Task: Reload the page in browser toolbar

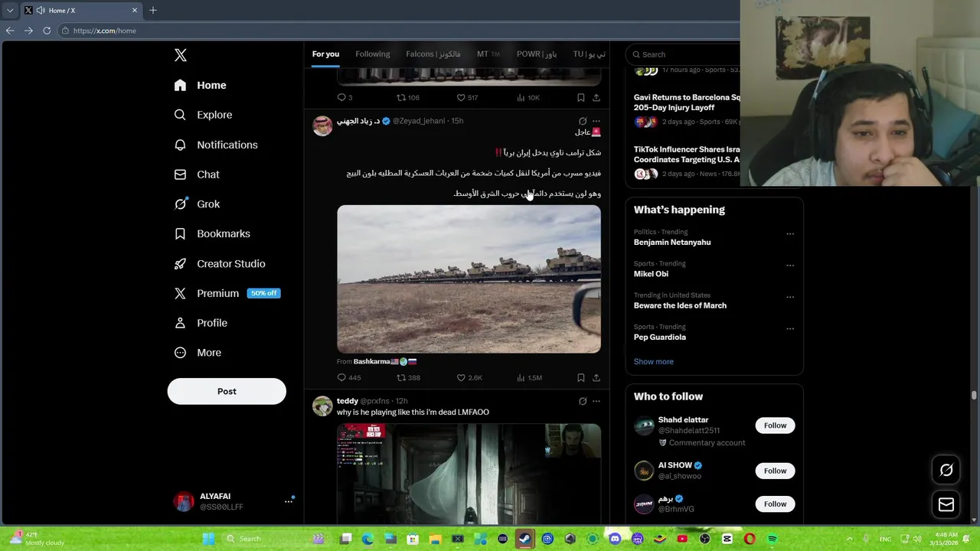Action: [47, 31]
